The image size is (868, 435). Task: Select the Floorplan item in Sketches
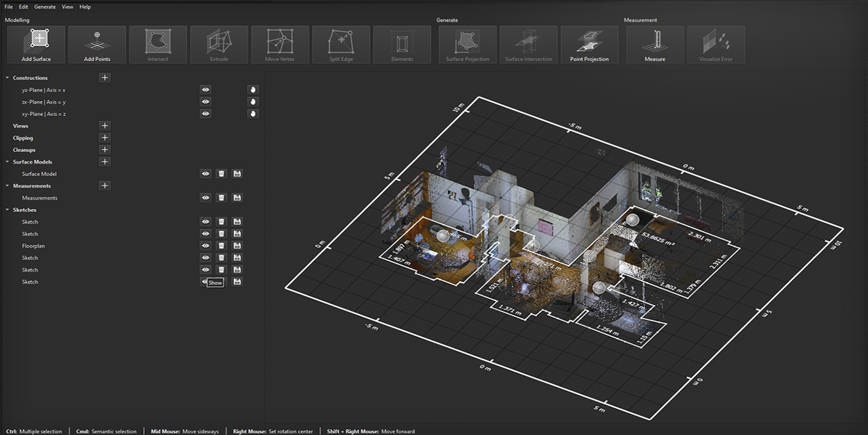point(33,246)
